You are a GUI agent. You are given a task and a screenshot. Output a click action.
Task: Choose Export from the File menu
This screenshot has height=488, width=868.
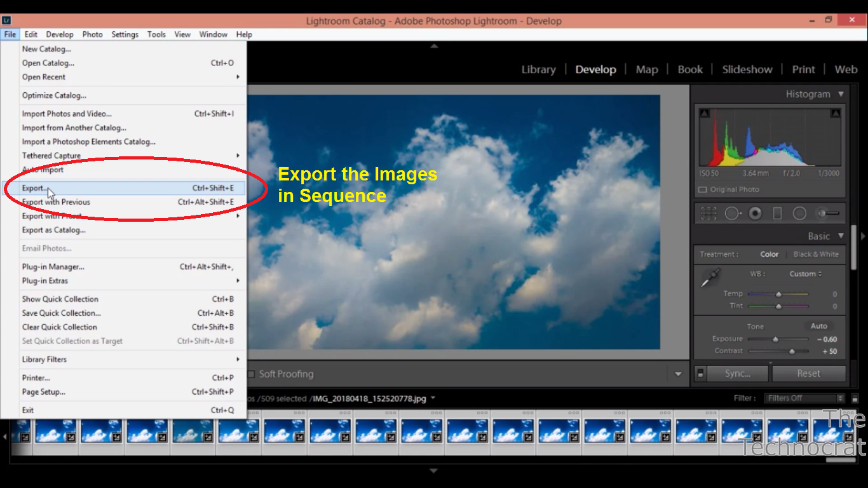[32, 187]
